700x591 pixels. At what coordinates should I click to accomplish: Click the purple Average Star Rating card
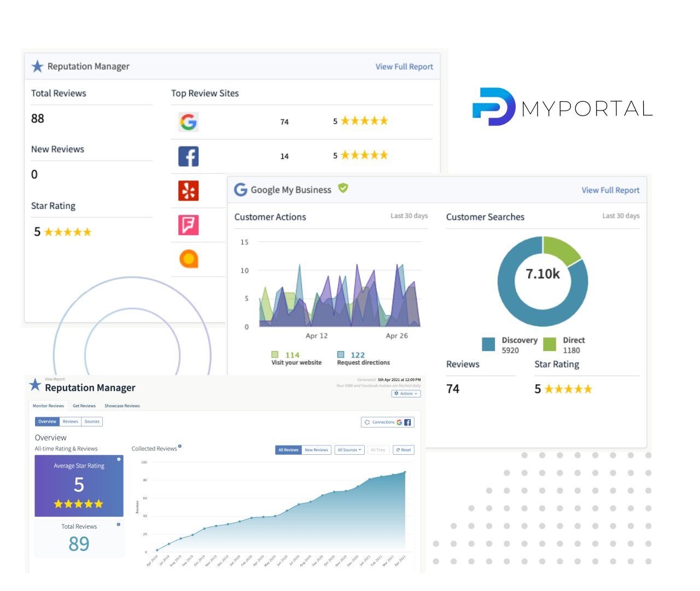click(79, 486)
